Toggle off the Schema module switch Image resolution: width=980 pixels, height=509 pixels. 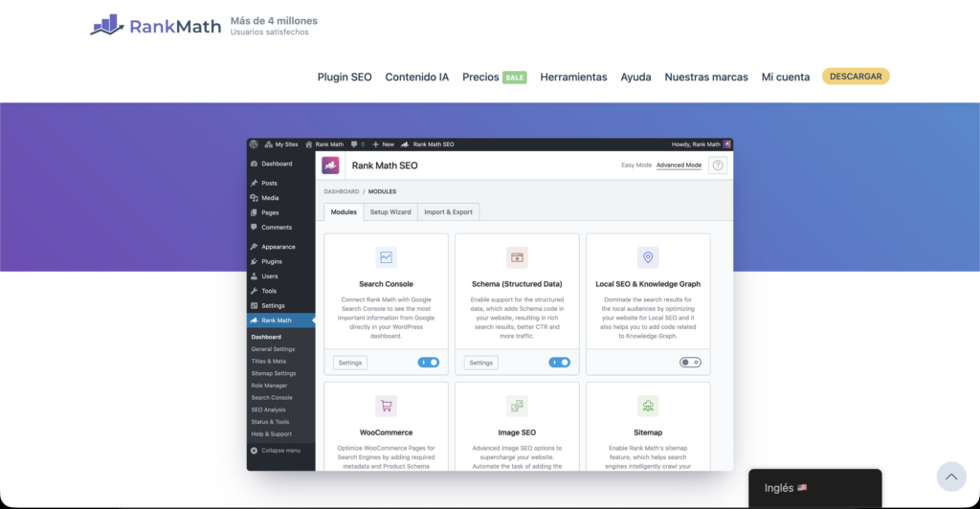coord(559,363)
